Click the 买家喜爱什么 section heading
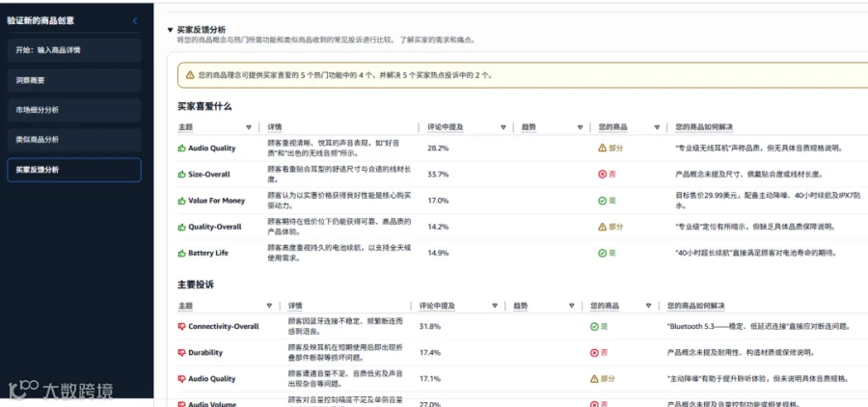Screen dimensions: 868x407 204,106
